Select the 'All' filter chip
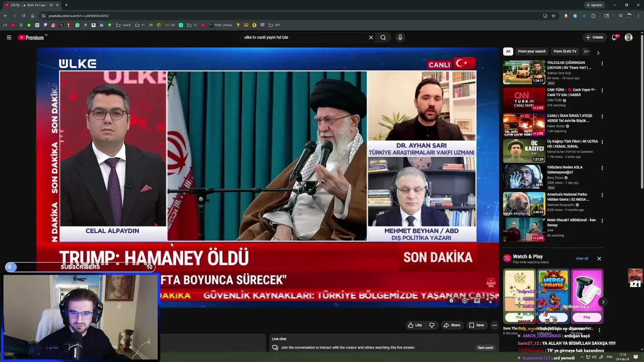644x362 pixels. (508, 51)
